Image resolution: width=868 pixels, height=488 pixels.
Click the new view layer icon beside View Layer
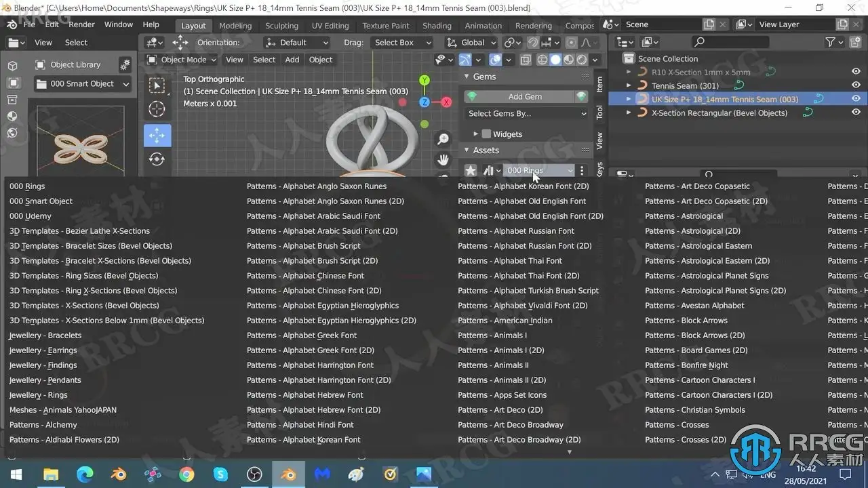point(842,24)
